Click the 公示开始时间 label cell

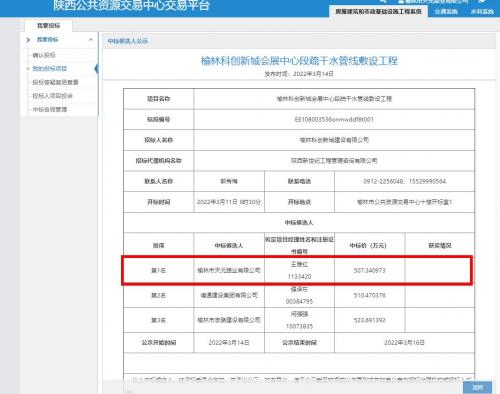(x=159, y=343)
